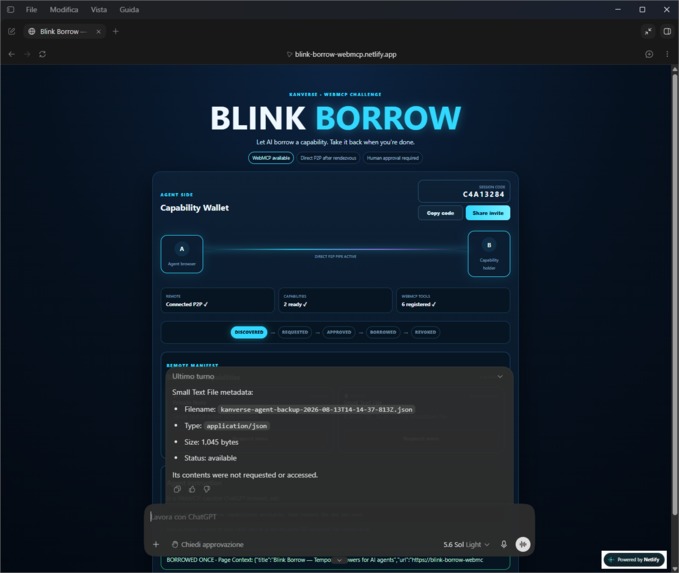Click the collapse window arrows icon
The width and height of the screenshot is (679, 573).
point(648,32)
